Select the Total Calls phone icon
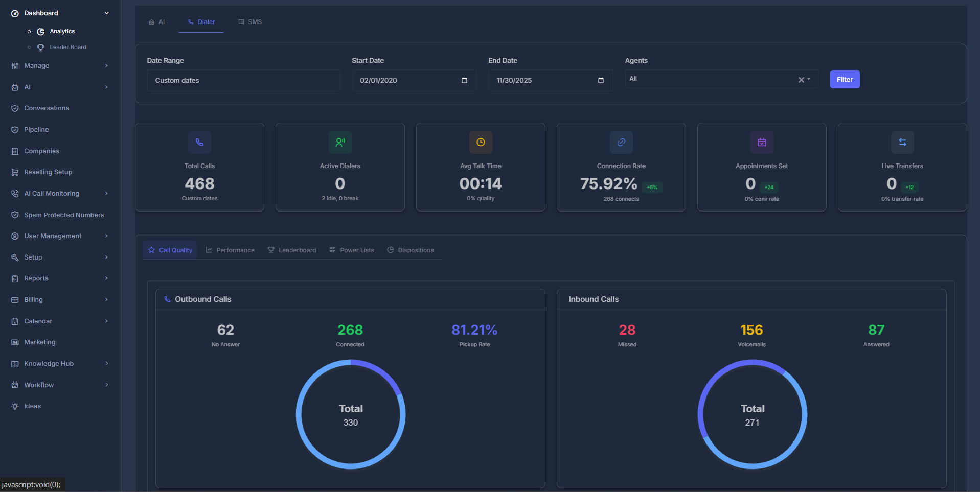980x492 pixels. click(x=199, y=142)
